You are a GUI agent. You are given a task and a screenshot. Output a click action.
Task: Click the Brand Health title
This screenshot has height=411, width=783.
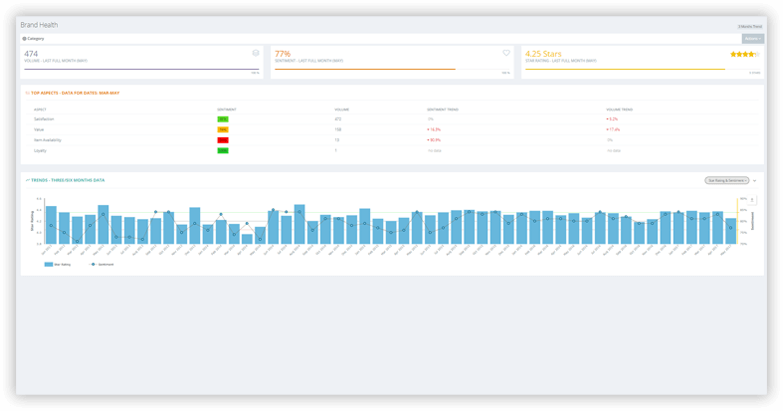point(39,25)
